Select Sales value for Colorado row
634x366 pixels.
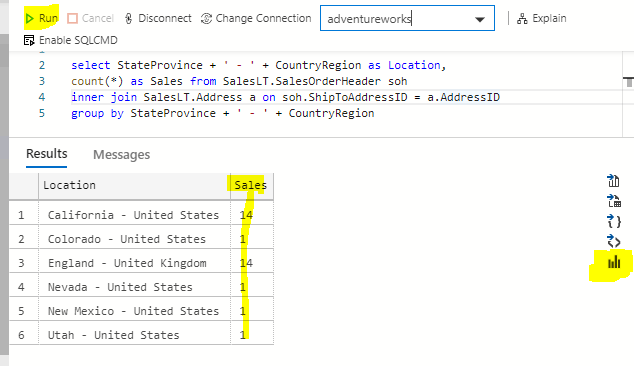click(x=252, y=239)
